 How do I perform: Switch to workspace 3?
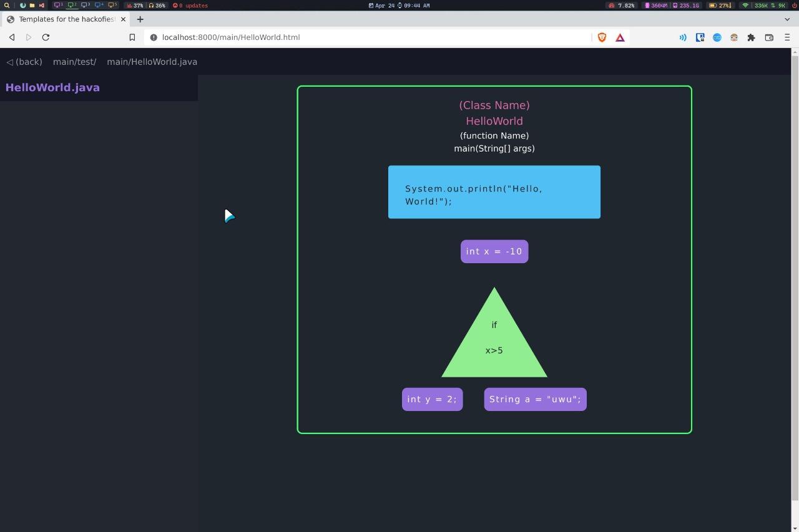coord(86,5)
